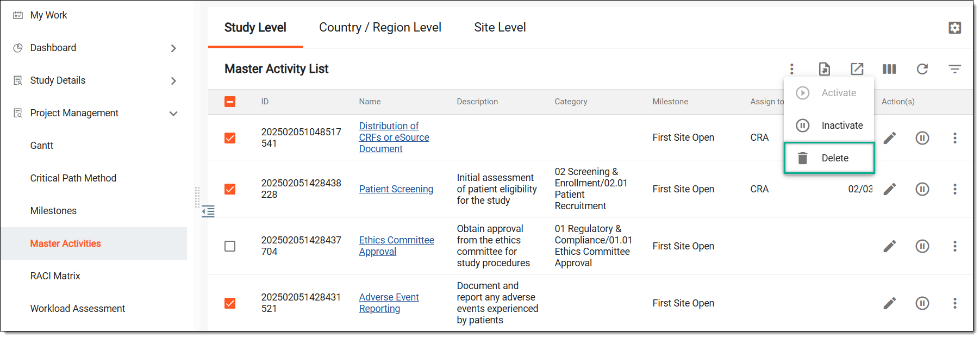Open more options for Adverse Event Reporting
980x338 pixels.
click(x=954, y=303)
